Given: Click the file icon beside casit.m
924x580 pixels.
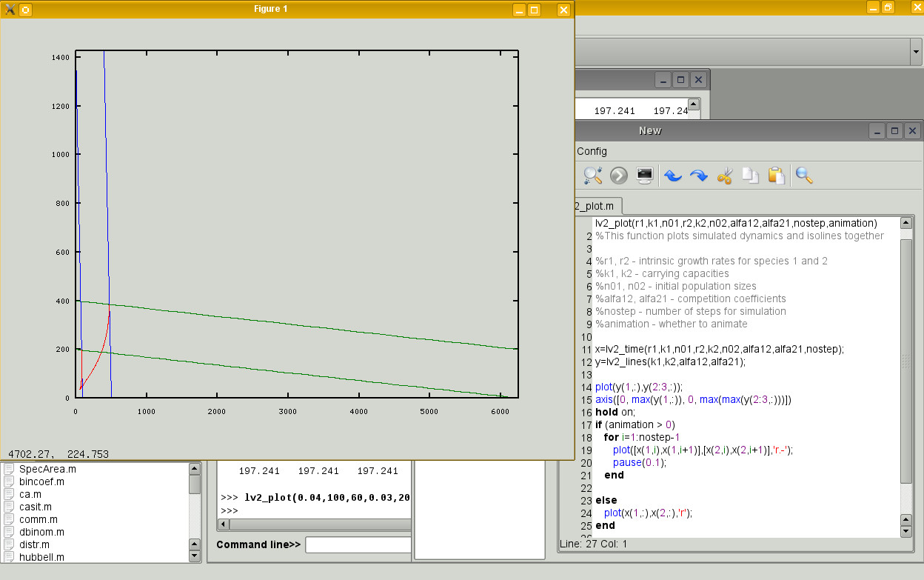Looking at the screenshot, I should click(10, 507).
